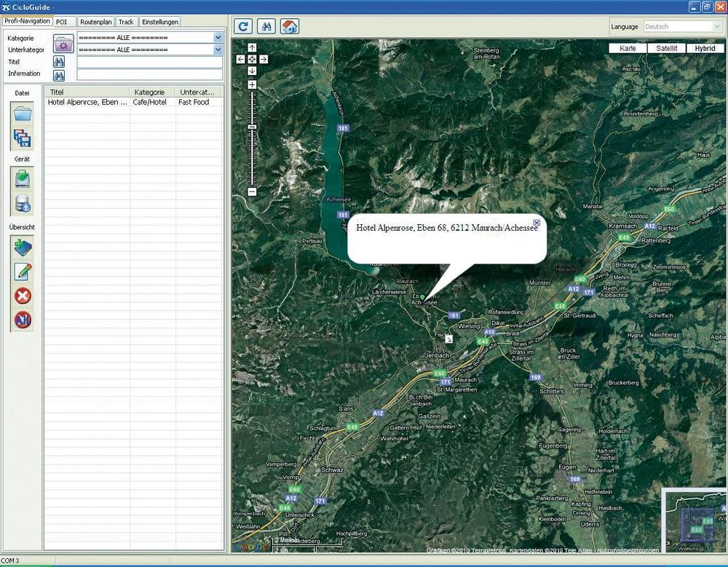Viewport: 728px width, 567px height.
Task: Click the Schlitters label on the map
Action: 552,392
